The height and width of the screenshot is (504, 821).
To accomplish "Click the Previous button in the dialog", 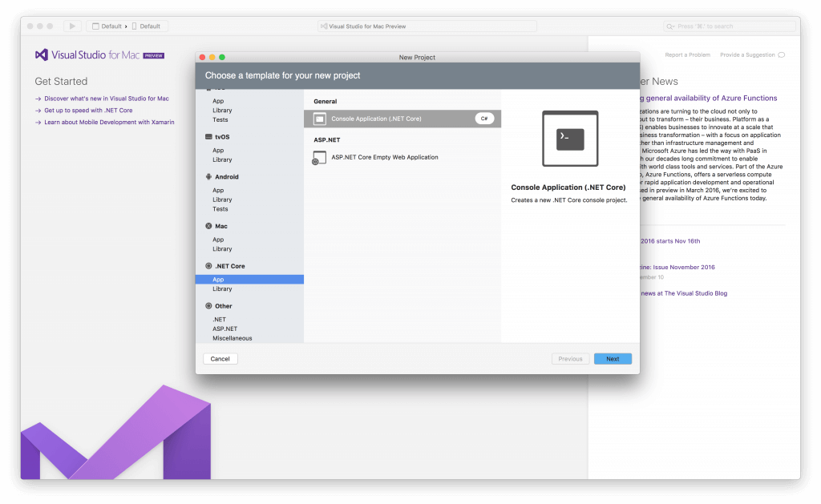I will click(x=570, y=359).
